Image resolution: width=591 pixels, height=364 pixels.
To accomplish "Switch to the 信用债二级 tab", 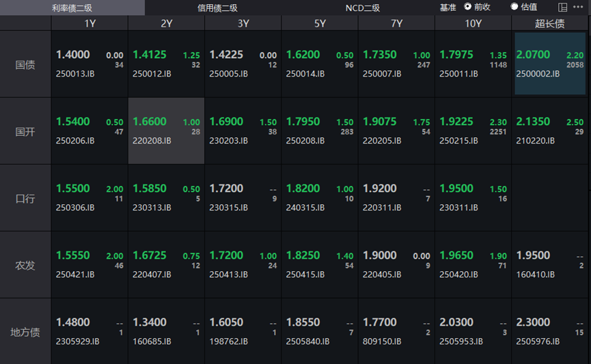I will click(217, 8).
